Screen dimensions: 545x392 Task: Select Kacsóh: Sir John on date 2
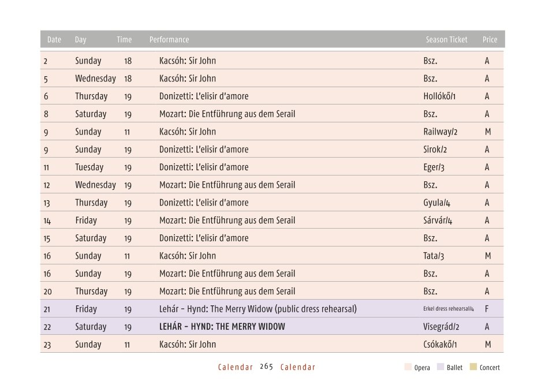[x=187, y=61]
